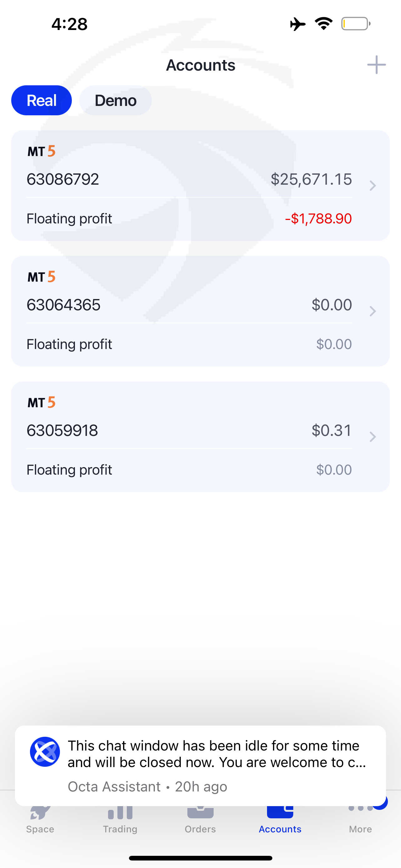Switch to Demo accounts filter
The height and width of the screenshot is (868, 401).
[116, 100]
